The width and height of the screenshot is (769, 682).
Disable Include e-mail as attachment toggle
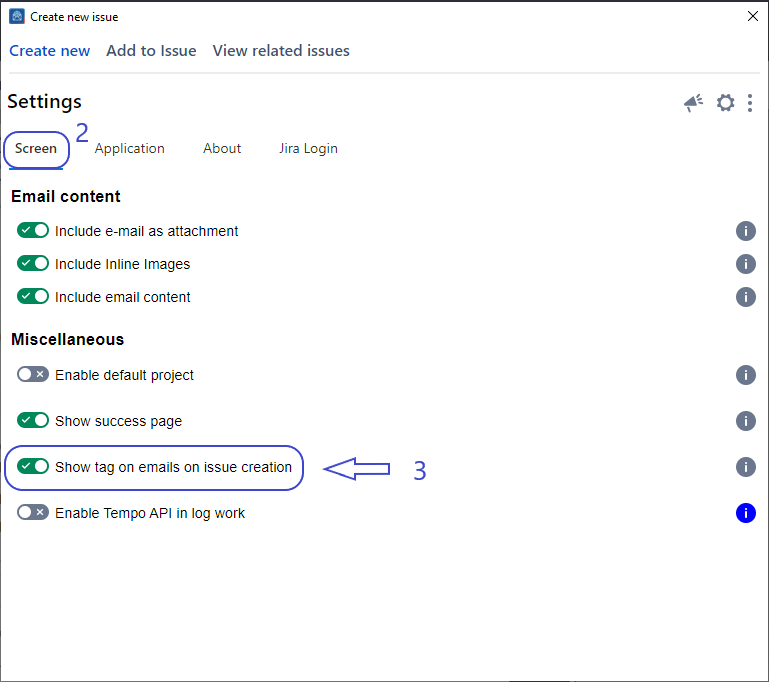(33, 231)
